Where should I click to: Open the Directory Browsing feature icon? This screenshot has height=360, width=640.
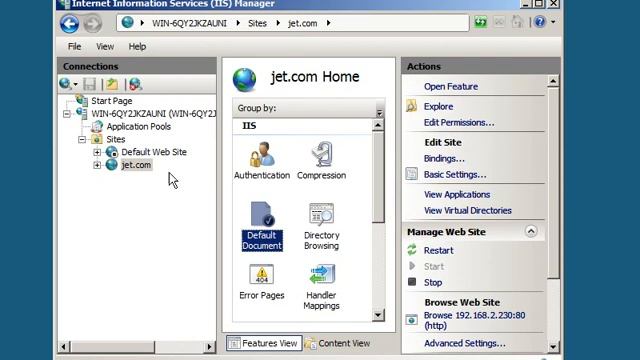click(x=321, y=214)
